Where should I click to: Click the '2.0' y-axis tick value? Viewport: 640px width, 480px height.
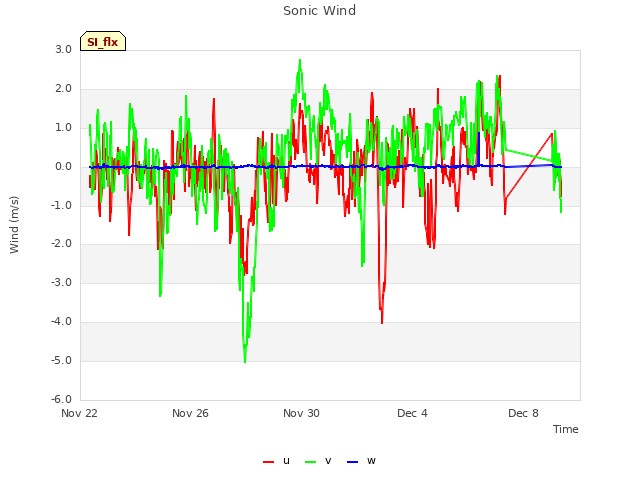(x=64, y=89)
